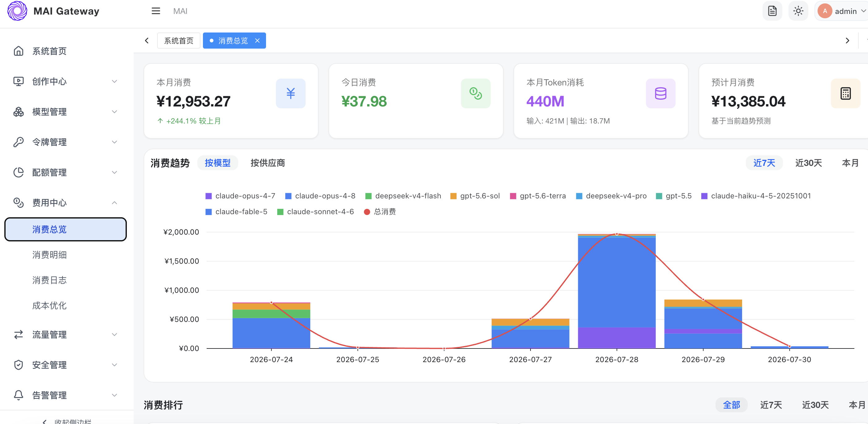The width and height of the screenshot is (868, 424).
Task: Set trend range to 近7天
Action: tap(764, 163)
